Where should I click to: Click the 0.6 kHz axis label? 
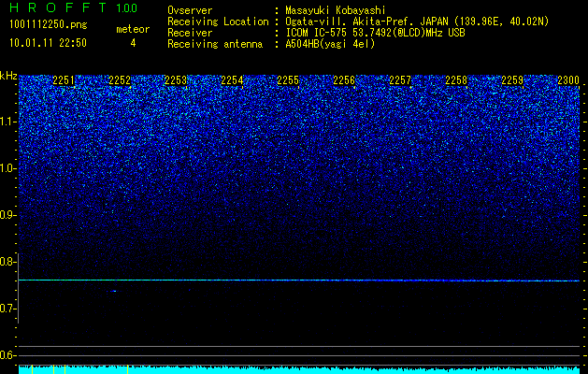pos(7,355)
